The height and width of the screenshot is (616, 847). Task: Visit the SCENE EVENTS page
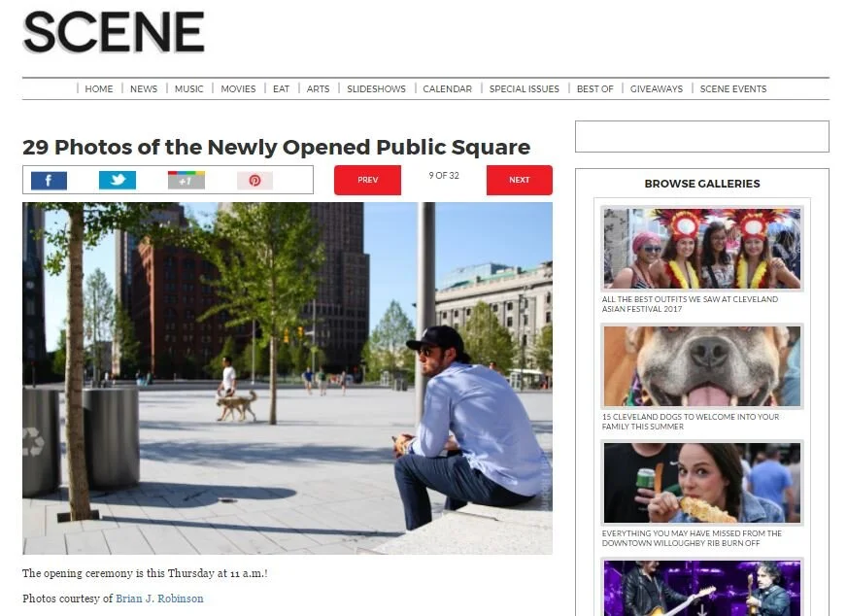733,88
